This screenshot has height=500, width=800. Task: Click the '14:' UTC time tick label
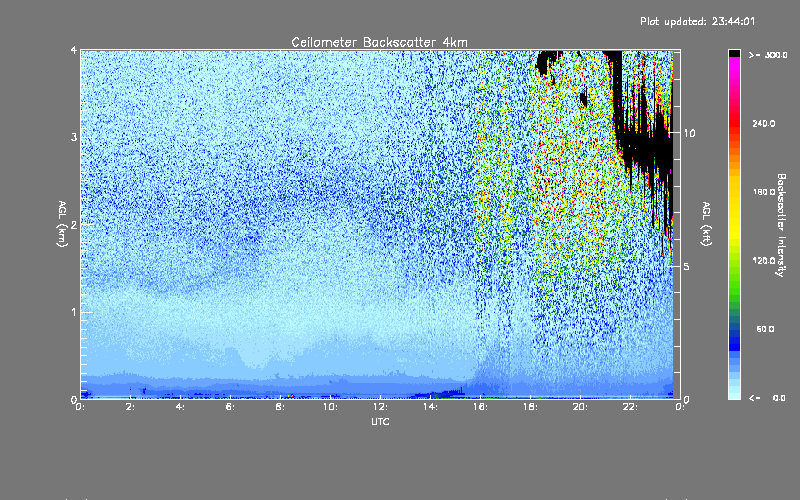click(x=430, y=407)
